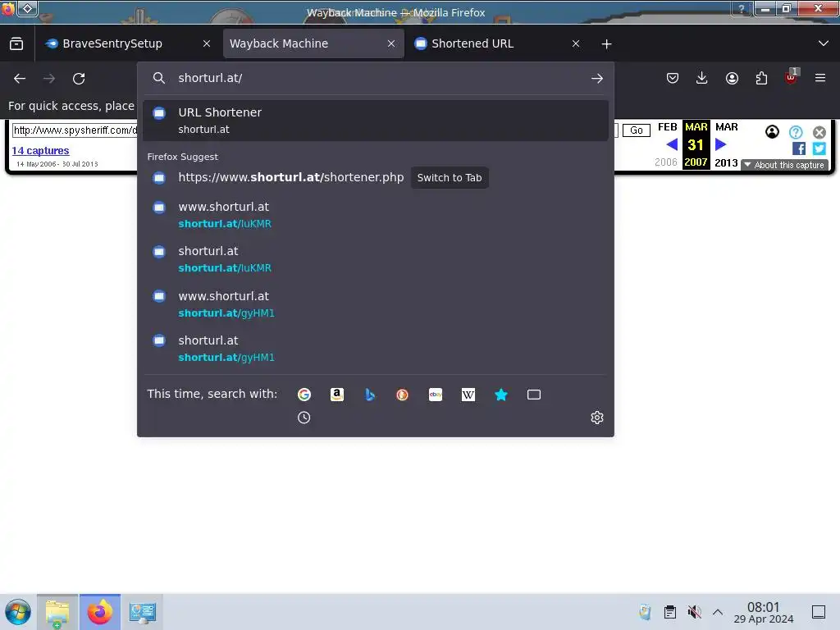
Task: Click the uBlock Origin shield icon
Action: click(x=791, y=78)
